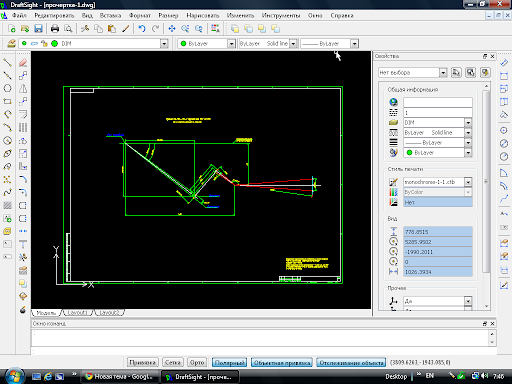
Task: Switch to the Layout1 tab
Action: coord(77,313)
